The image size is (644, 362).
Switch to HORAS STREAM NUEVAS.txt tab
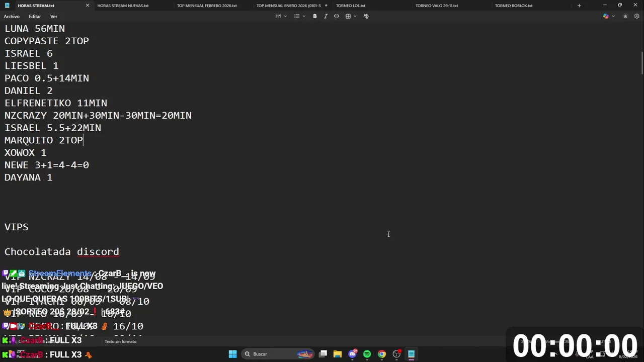point(123,6)
